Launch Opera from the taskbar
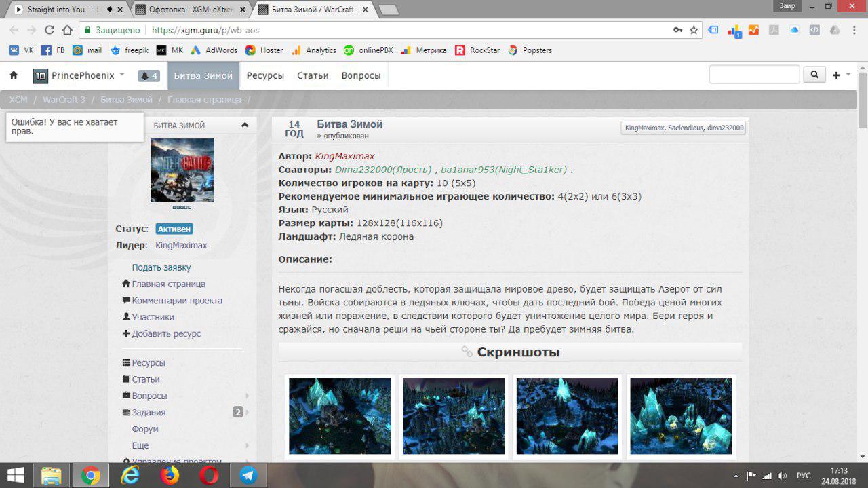The image size is (868, 488). point(209,476)
